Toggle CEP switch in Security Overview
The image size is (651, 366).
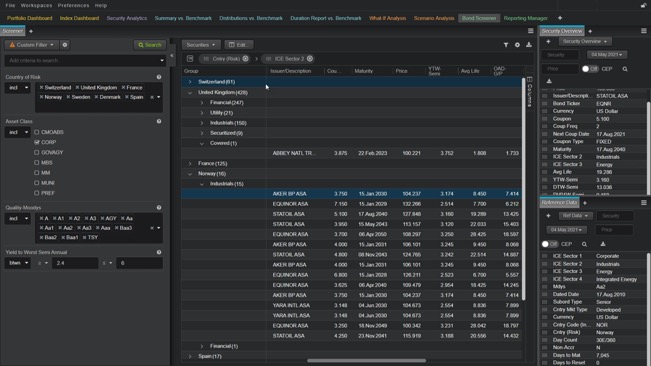click(590, 69)
